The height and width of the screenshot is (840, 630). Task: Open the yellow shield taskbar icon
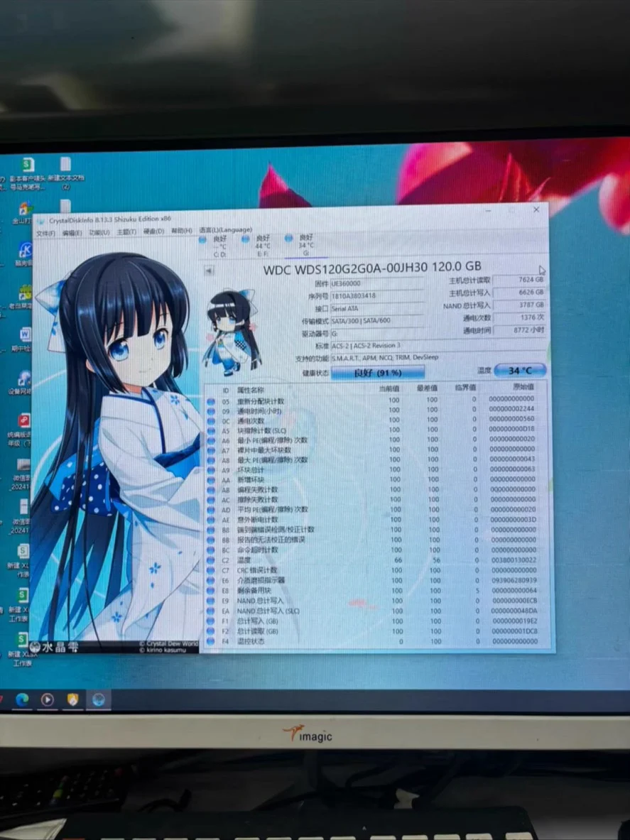coord(73,699)
